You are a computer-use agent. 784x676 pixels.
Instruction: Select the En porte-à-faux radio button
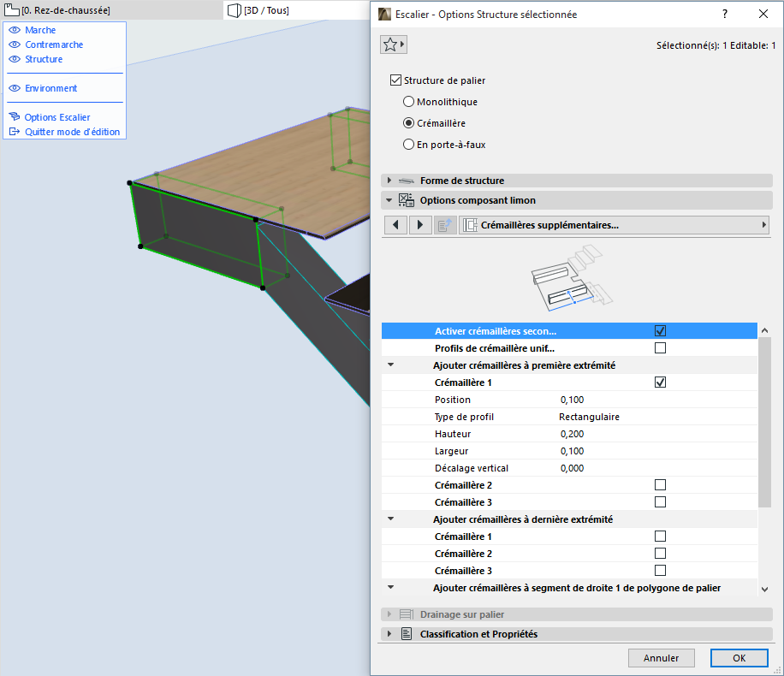click(408, 145)
